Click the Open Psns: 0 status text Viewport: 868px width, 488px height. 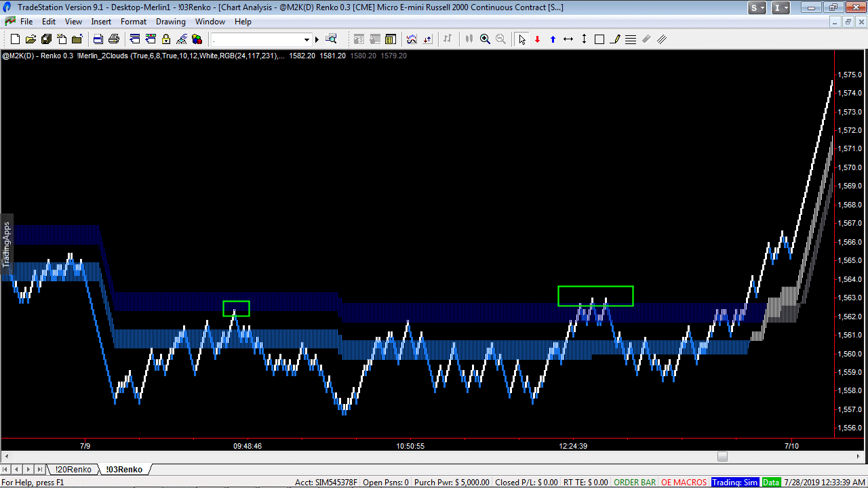click(386, 483)
